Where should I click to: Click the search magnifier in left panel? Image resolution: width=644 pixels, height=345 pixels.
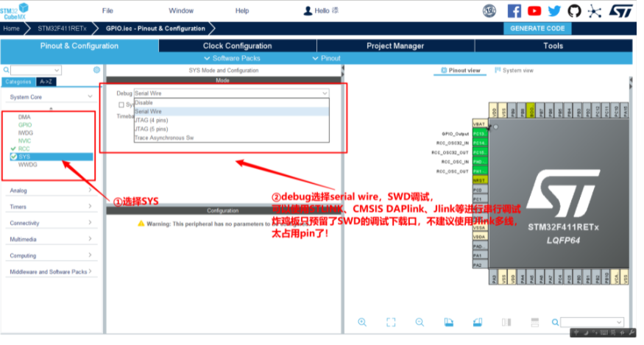(6, 70)
